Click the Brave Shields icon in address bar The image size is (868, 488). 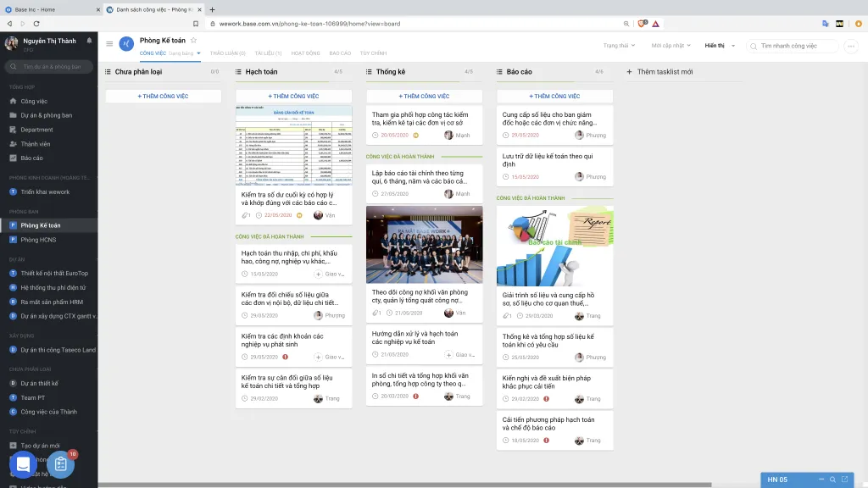click(x=642, y=24)
